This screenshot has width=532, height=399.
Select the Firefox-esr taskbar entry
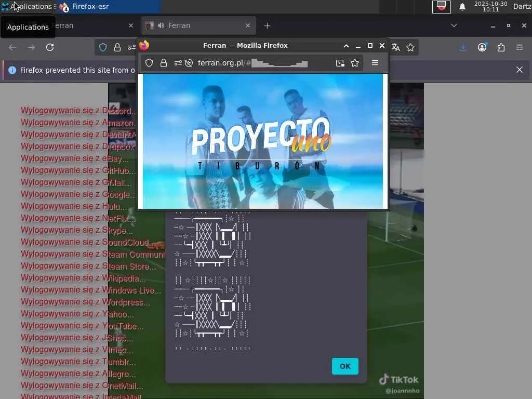pyautogui.click(x=109, y=6)
